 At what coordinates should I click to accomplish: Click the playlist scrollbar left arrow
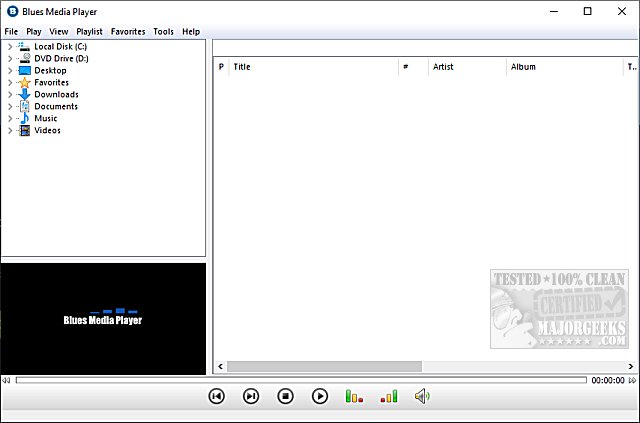220,366
